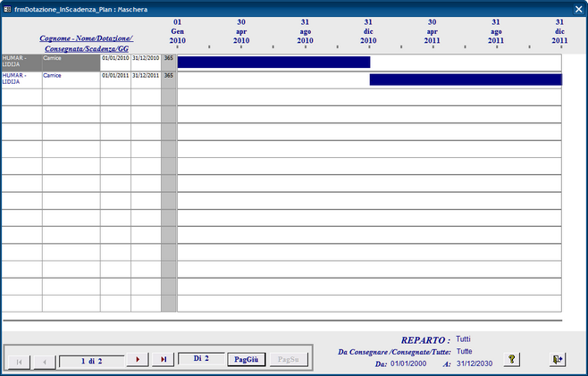
Task: Click the PagSu button
Action: [289, 359]
